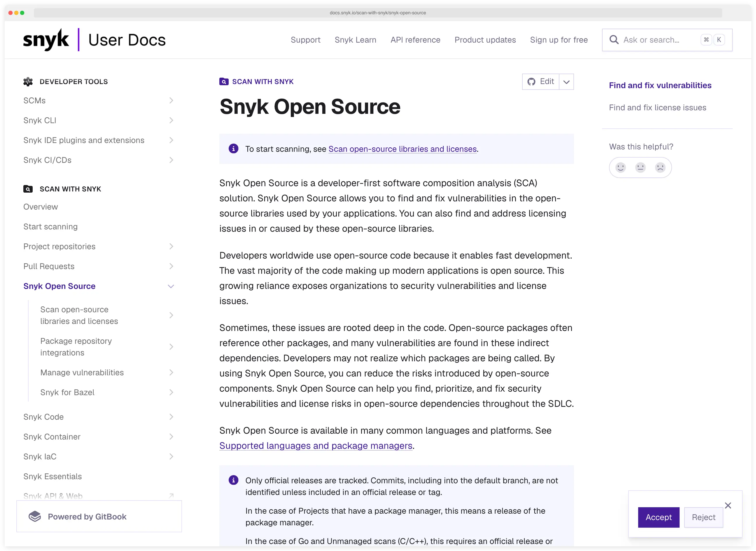Viewport: 756px width, 551px height.
Task: Open the Edit button dropdown arrow
Action: (x=566, y=81)
